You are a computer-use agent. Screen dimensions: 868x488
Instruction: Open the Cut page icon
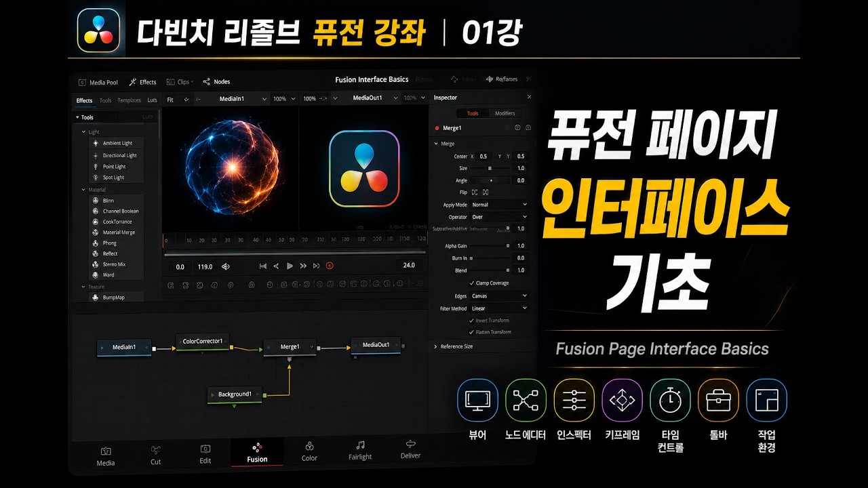click(x=156, y=450)
